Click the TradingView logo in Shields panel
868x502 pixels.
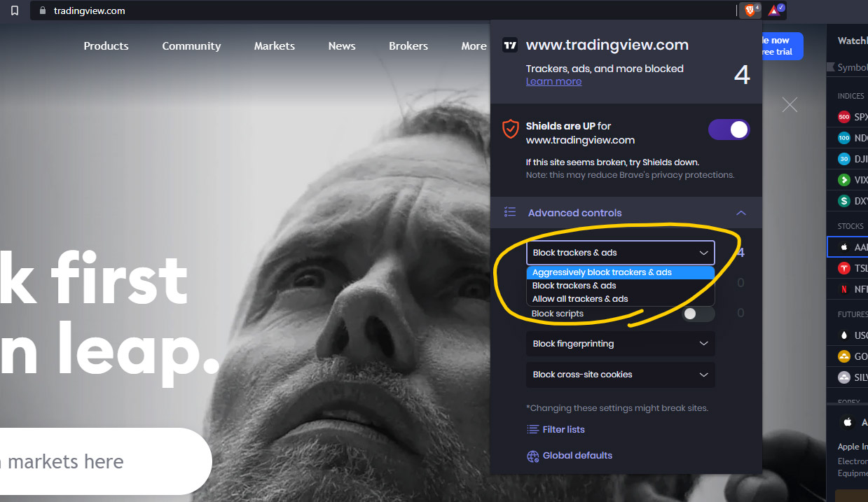[x=510, y=46]
